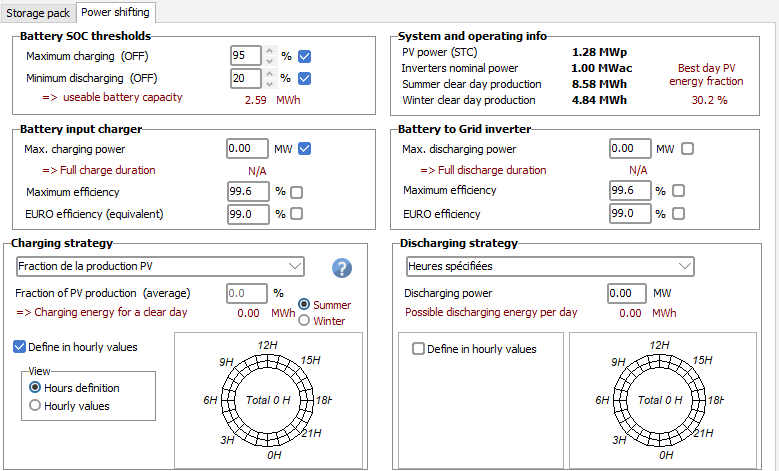Choose the Hourly values view option

tap(37, 406)
